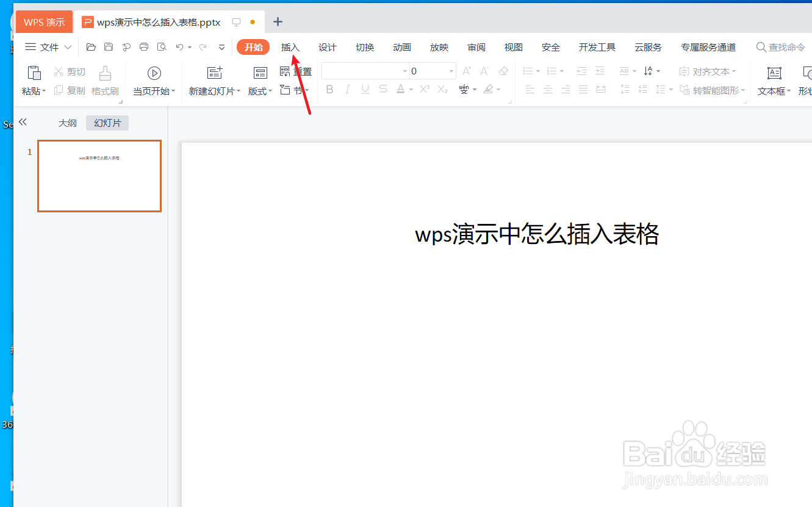This screenshot has width=812, height=507.
Task: Click the Paste clipboard icon
Action: (34, 73)
